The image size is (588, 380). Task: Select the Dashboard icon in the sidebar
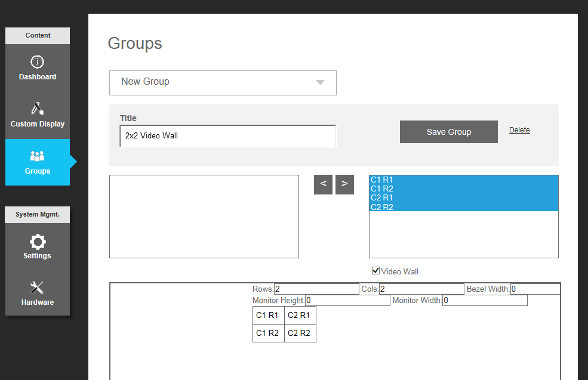[x=37, y=61]
